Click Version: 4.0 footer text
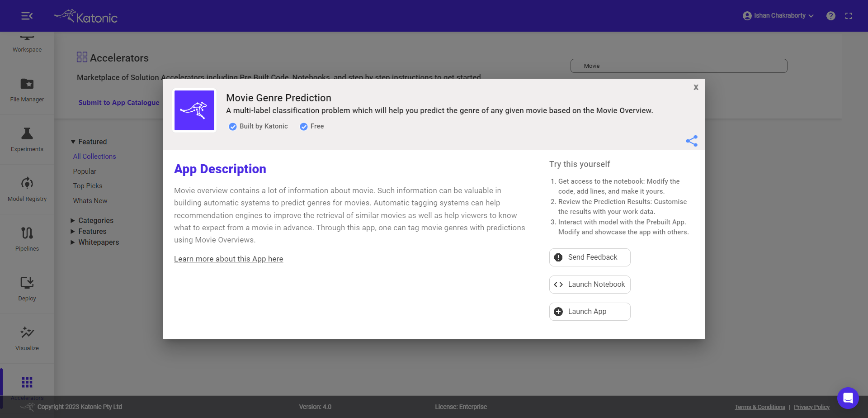Viewport: 868px width, 418px height. (x=315, y=407)
